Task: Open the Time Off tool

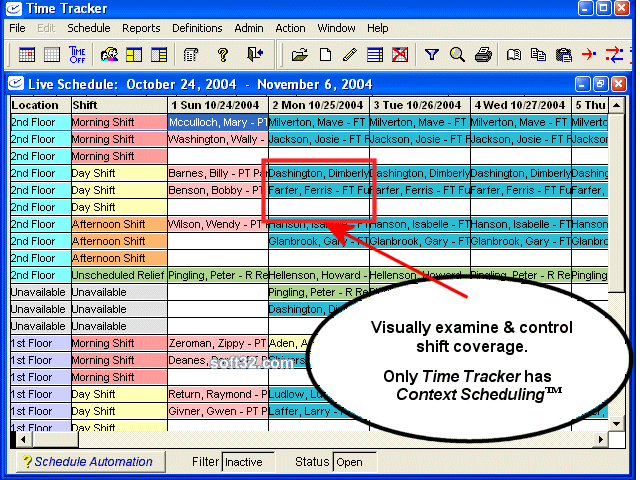Action: pos(77,54)
